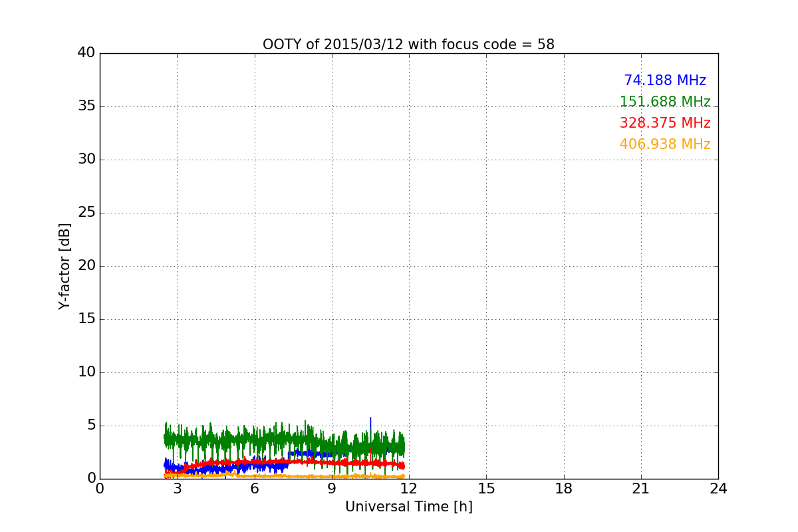Image resolution: width=798 pixels, height=532 pixels.
Task: Select the 151.688 MHz legend label
Action: click(x=665, y=102)
